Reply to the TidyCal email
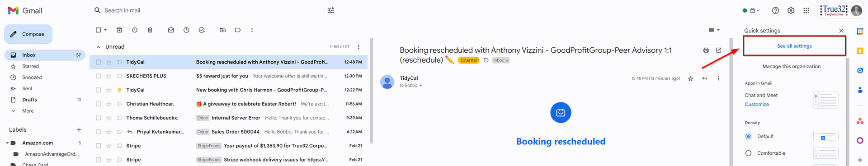The height and width of the screenshot is (166, 868). coord(704,78)
